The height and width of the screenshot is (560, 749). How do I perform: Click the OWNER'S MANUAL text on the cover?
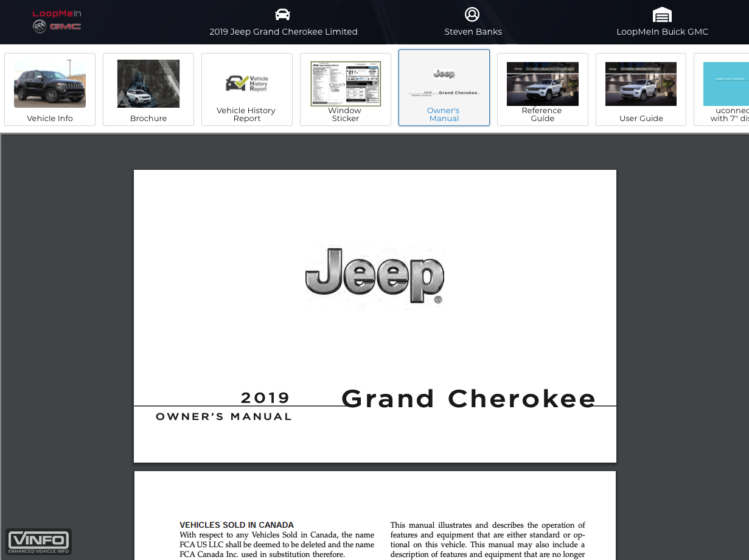(x=224, y=417)
